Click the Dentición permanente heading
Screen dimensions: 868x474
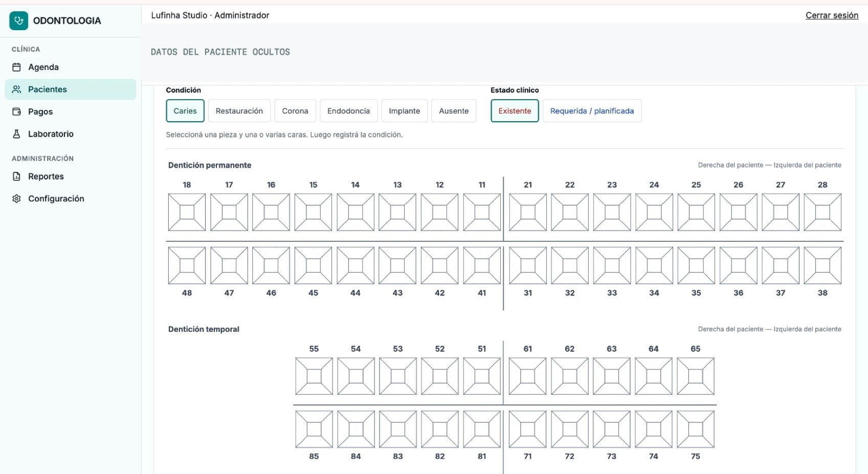click(210, 165)
